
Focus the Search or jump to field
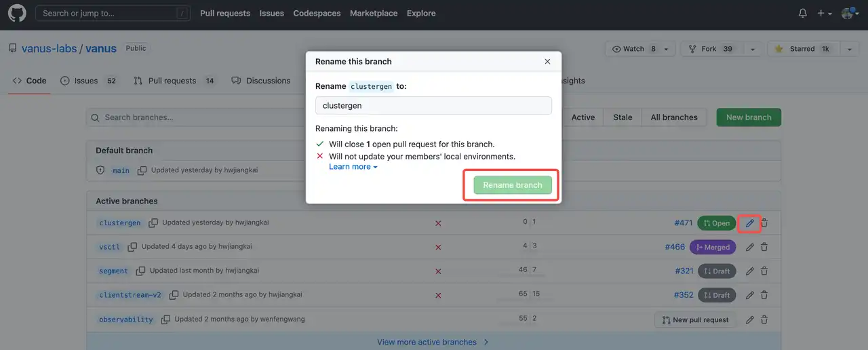tap(113, 13)
